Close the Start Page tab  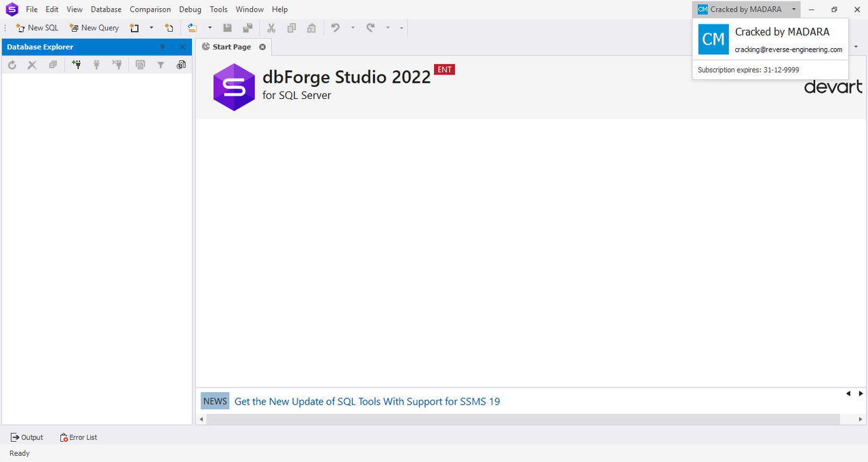[262, 47]
